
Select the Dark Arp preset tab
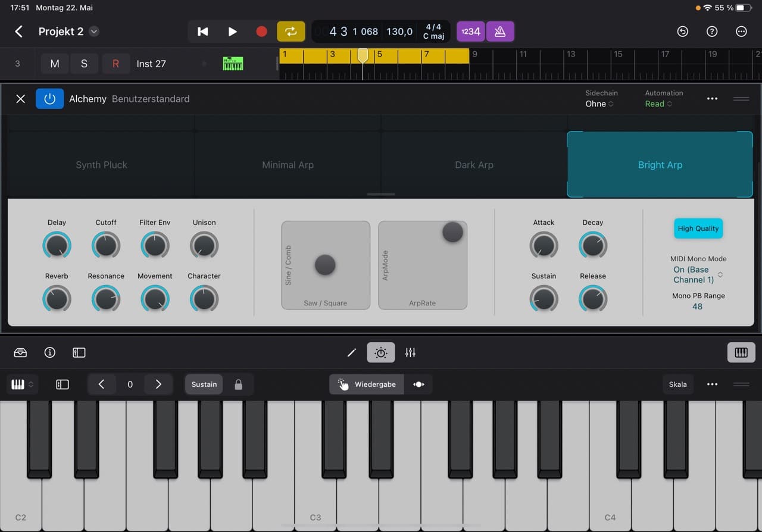(474, 165)
